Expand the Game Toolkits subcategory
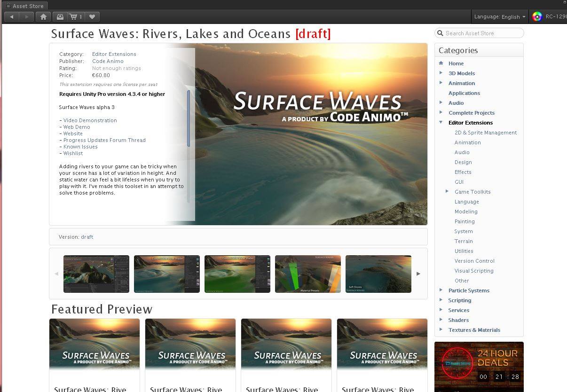 coord(447,191)
